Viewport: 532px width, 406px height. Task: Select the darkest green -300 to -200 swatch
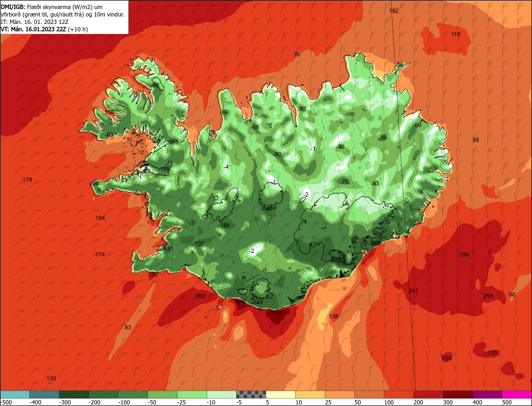point(73,394)
